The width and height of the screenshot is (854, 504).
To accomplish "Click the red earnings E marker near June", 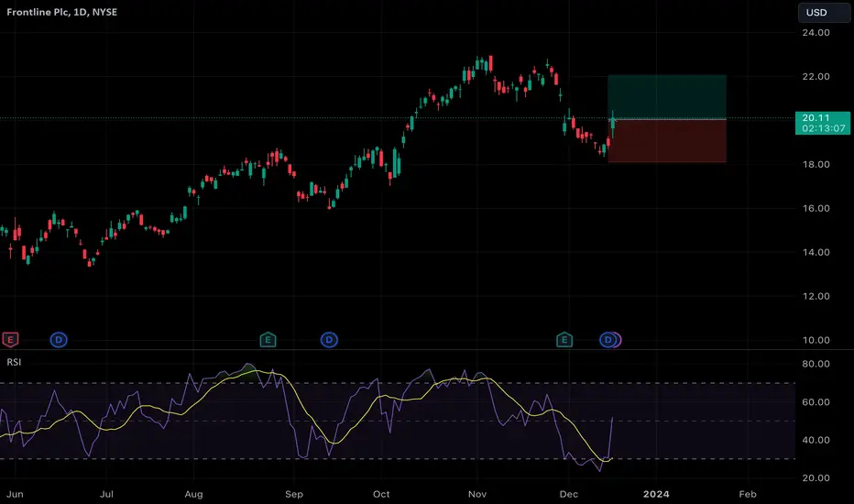I will (10, 340).
